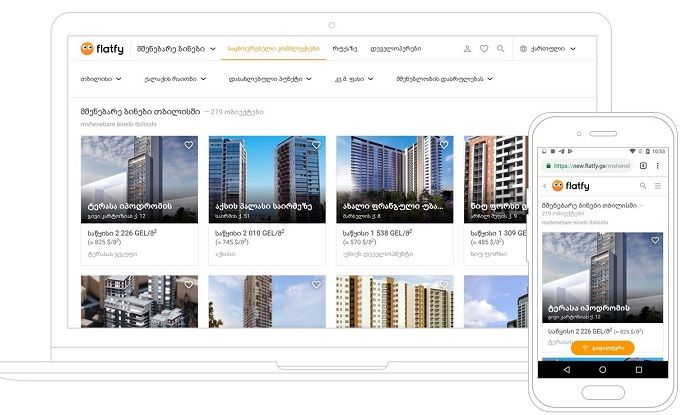Toggle heart on the 2 010 GEL listing
The width and height of the screenshot is (700, 415).
click(x=316, y=145)
